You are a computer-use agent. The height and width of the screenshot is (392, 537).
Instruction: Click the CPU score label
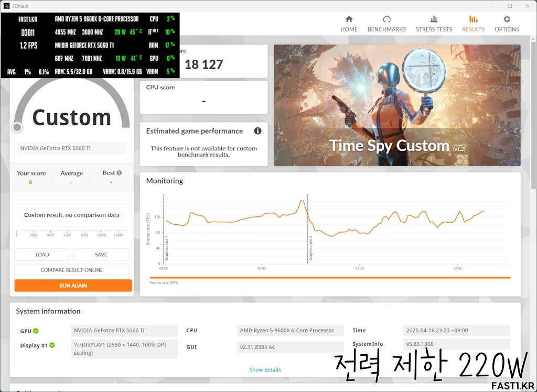point(160,88)
